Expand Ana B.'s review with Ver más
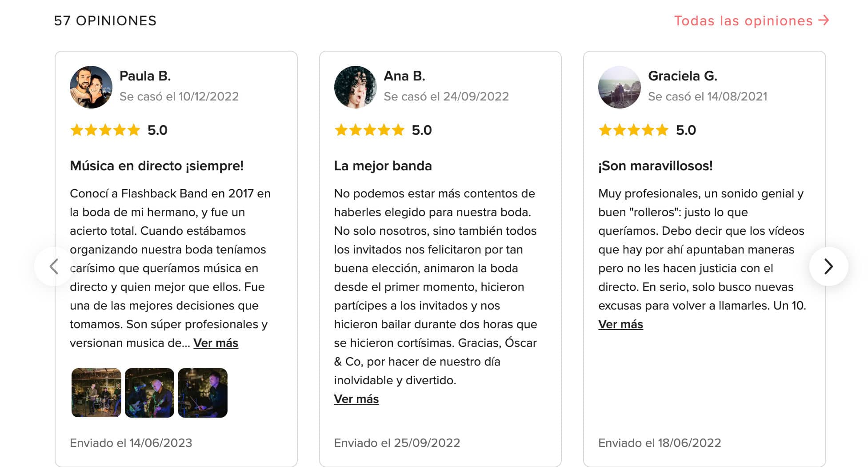 tap(356, 399)
